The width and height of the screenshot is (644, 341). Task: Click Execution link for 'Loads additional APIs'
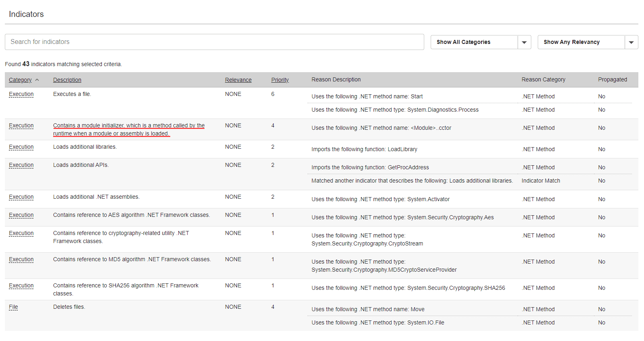coord(21,165)
